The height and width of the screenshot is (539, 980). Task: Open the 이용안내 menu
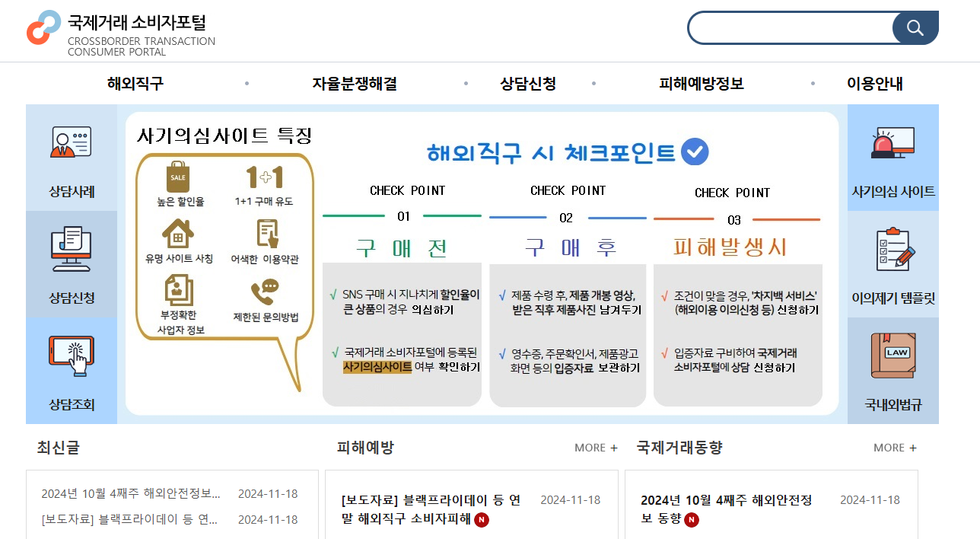[x=875, y=84]
